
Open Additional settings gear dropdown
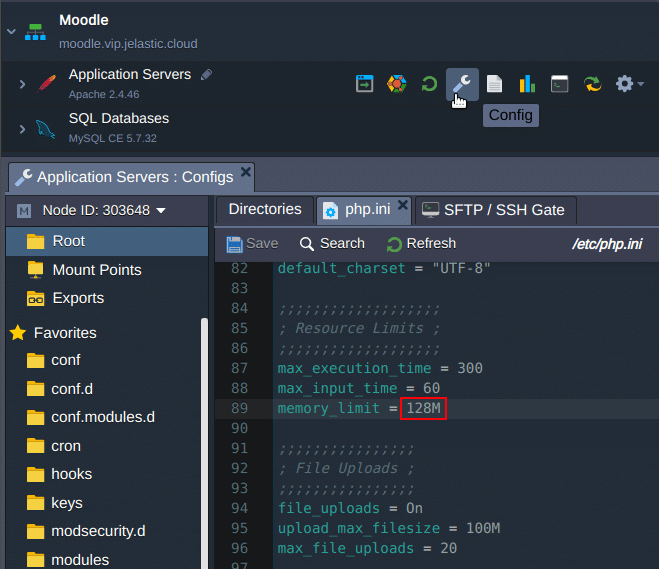coord(629,84)
